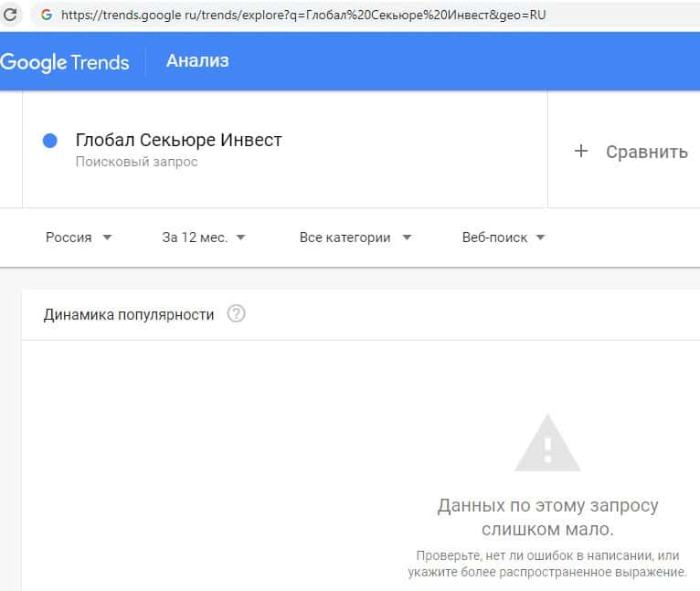This screenshot has width=700, height=591.
Task: Click the warning triangle icon
Action: point(547,444)
